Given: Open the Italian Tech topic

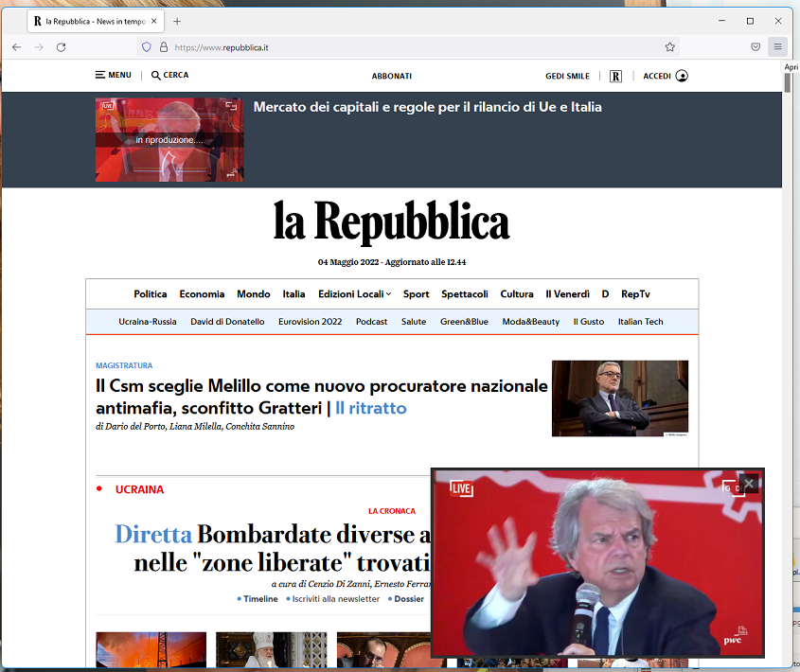Looking at the screenshot, I should click(641, 322).
